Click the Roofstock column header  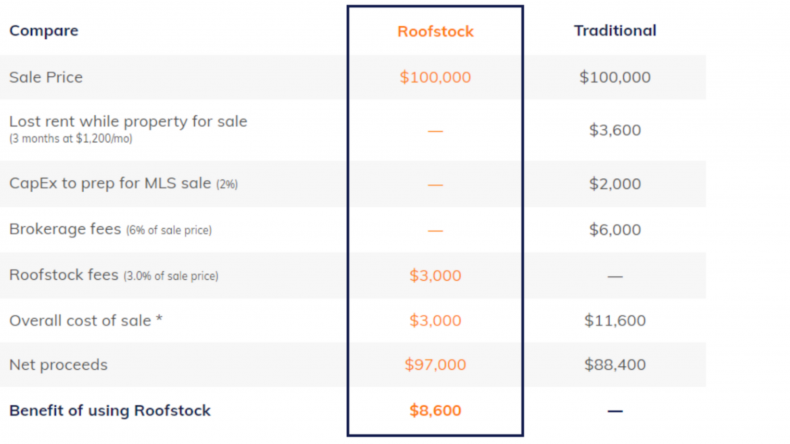click(x=435, y=31)
